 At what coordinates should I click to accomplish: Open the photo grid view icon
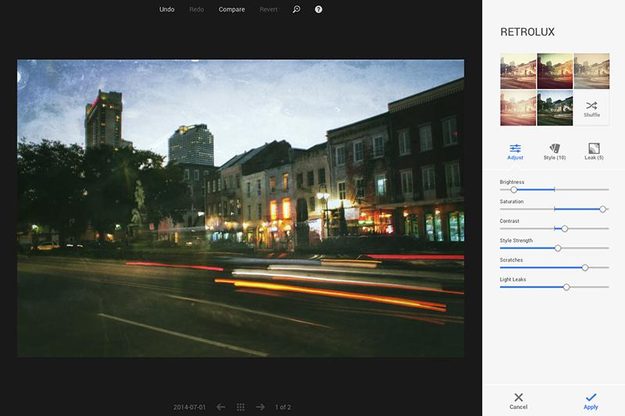(x=240, y=407)
